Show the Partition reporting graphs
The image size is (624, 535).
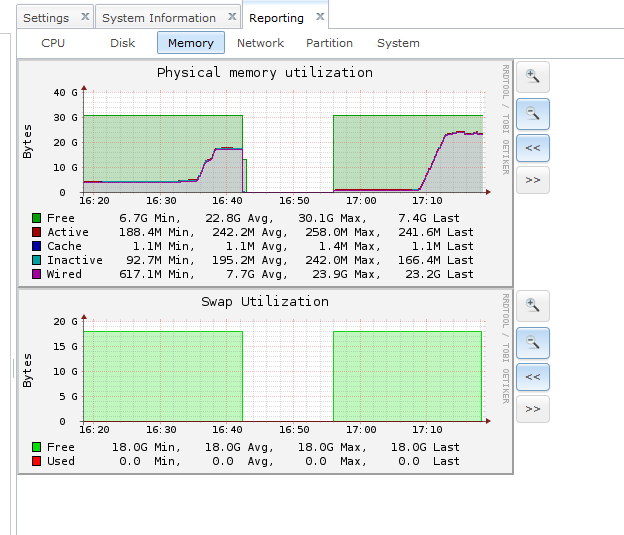(329, 43)
